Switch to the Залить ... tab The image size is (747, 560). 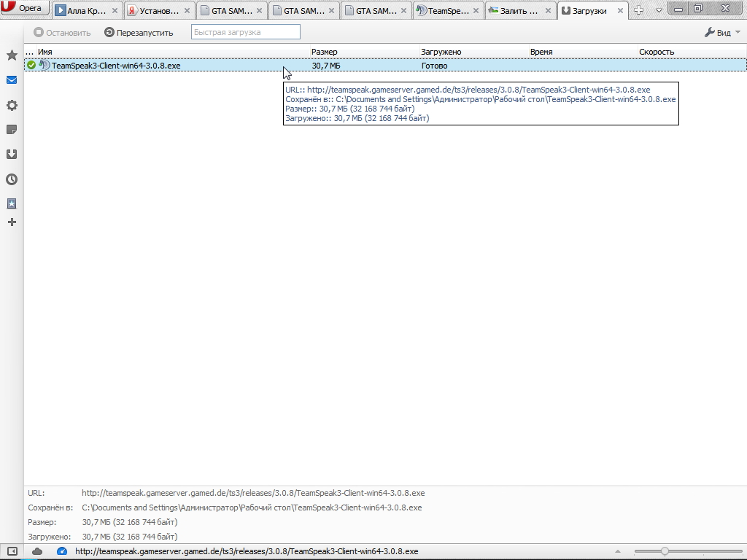click(519, 10)
